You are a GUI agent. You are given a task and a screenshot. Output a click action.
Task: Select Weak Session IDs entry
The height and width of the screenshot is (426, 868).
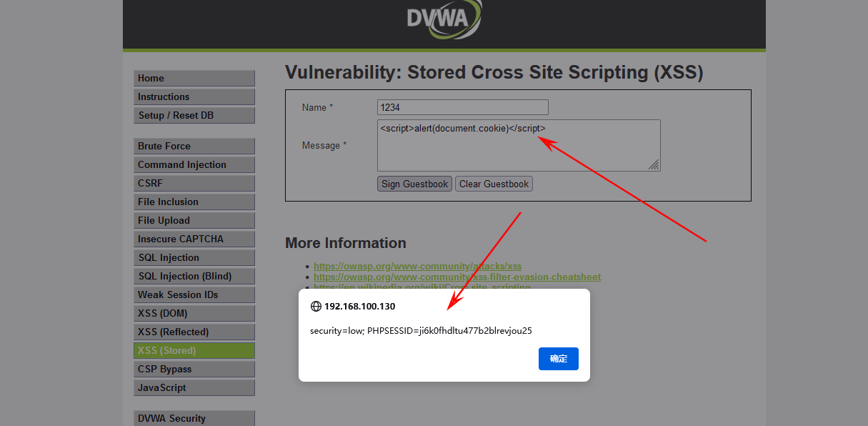(x=194, y=295)
